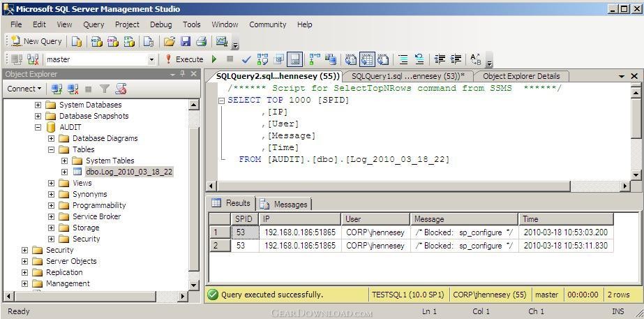Viewport: 644px width, 319px height.
Task: Click the Analysis Services DMX Query icon
Action: tap(113, 41)
